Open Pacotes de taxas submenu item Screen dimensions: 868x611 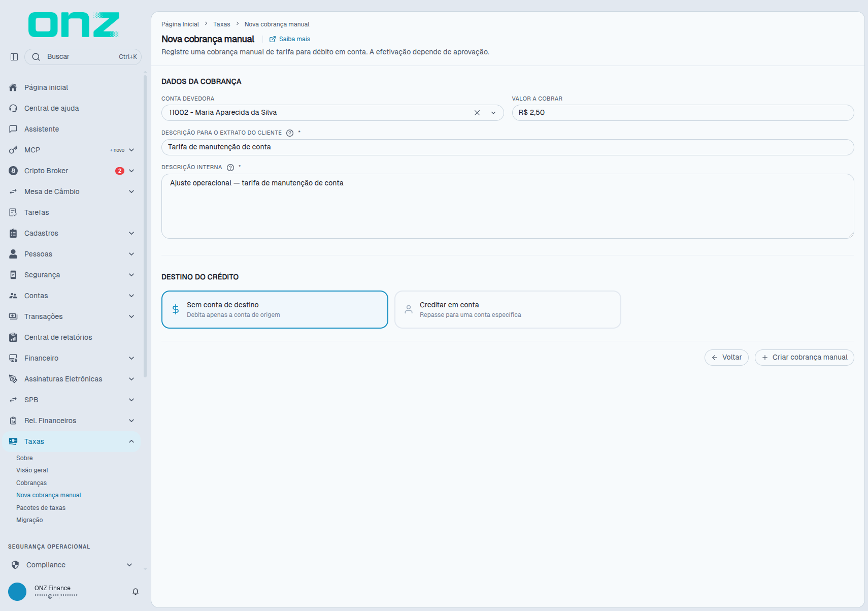point(41,508)
